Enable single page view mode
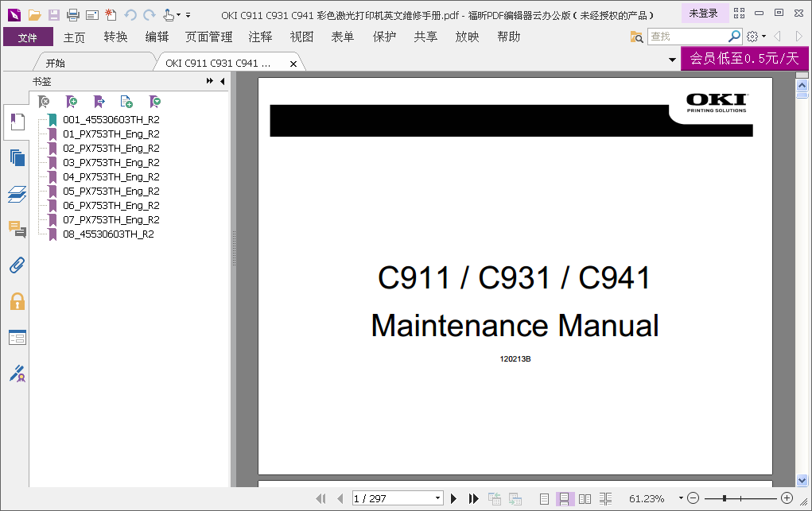This screenshot has height=511, width=812. tap(544, 498)
